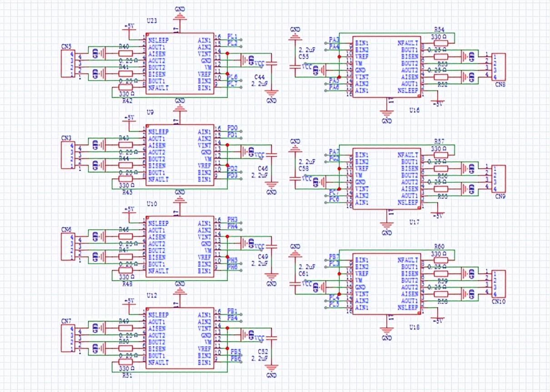Click the R42 330Ω resistor

pos(125,87)
